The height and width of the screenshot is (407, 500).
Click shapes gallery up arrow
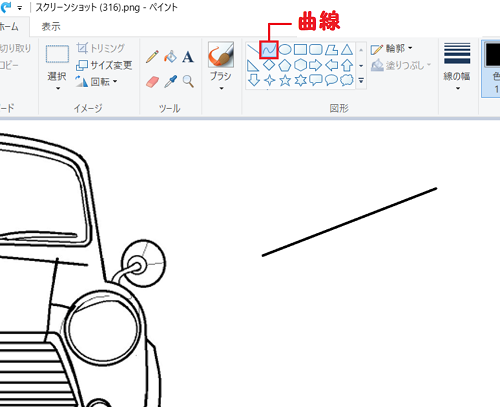pos(361,50)
